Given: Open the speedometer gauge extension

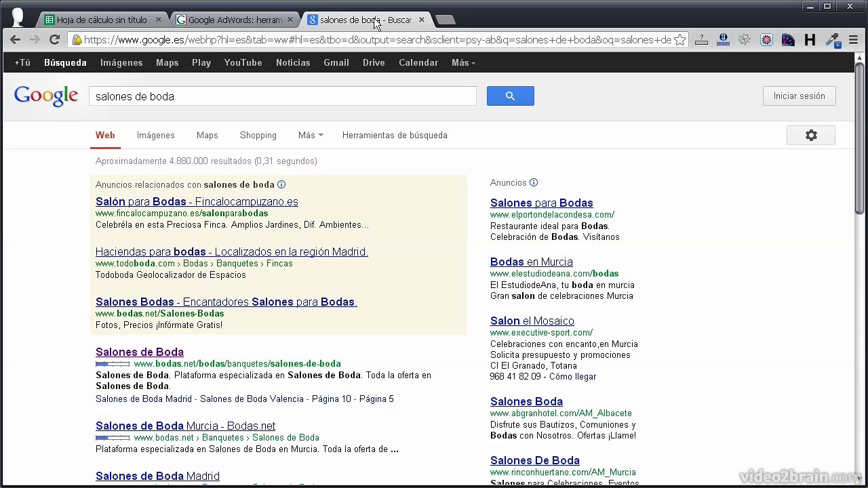Looking at the screenshot, I should pyautogui.click(x=788, y=40).
